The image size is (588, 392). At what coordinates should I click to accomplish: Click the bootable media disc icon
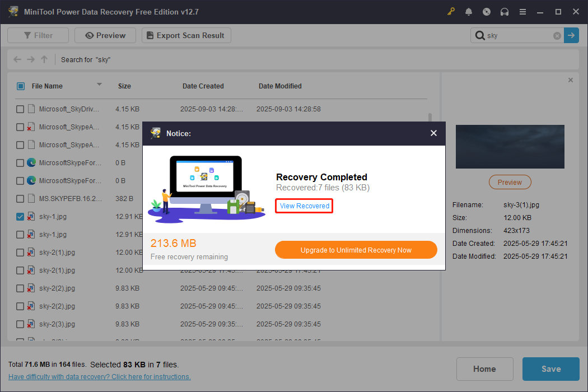pos(487,11)
